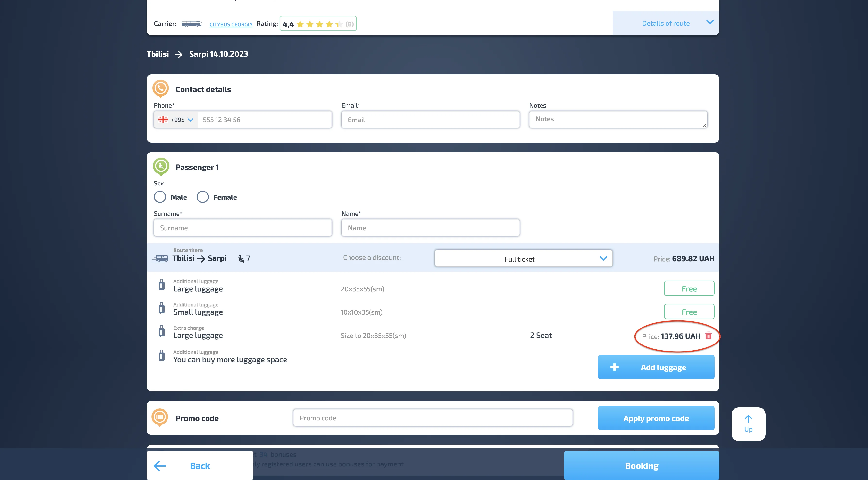Open the Full ticket discount dropdown
The width and height of the screenshot is (868, 480).
[523, 258]
